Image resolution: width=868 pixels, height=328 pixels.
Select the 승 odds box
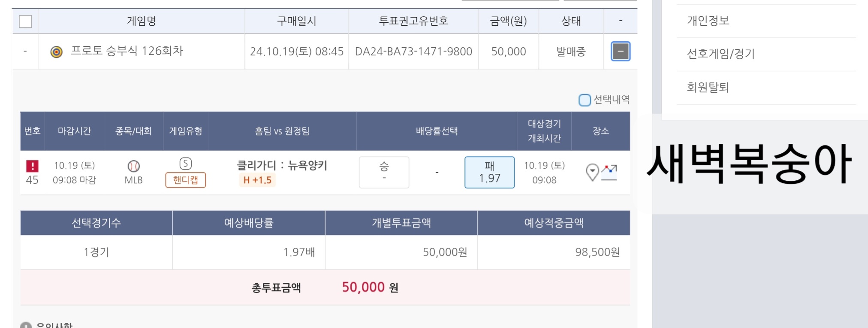pos(384,172)
